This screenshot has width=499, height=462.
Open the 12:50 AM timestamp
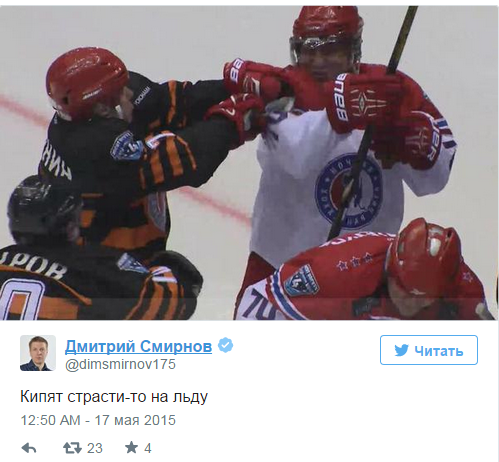(x=51, y=420)
